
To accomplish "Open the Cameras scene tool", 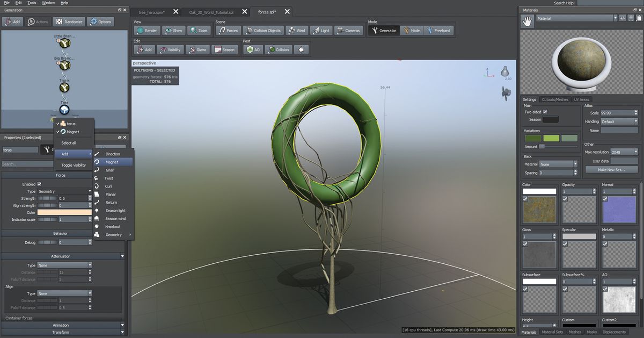I will (x=348, y=30).
